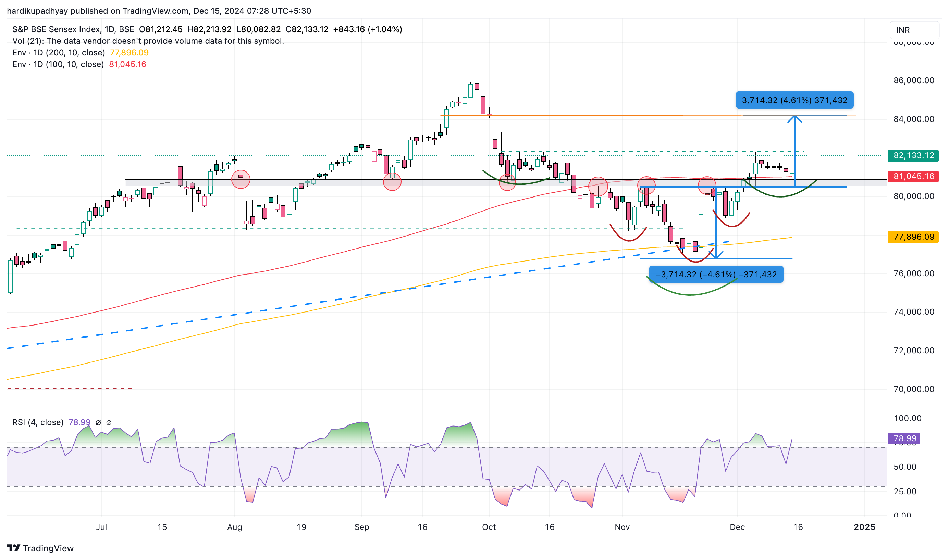Screen dimensions: 949x560
Task: Open the INR currency selector
Action: pos(914,30)
